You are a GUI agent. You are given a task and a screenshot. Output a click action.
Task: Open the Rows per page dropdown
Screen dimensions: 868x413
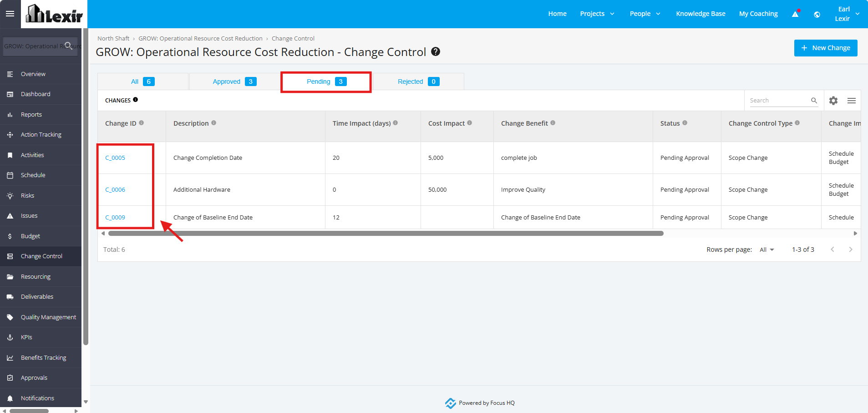pos(767,250)
